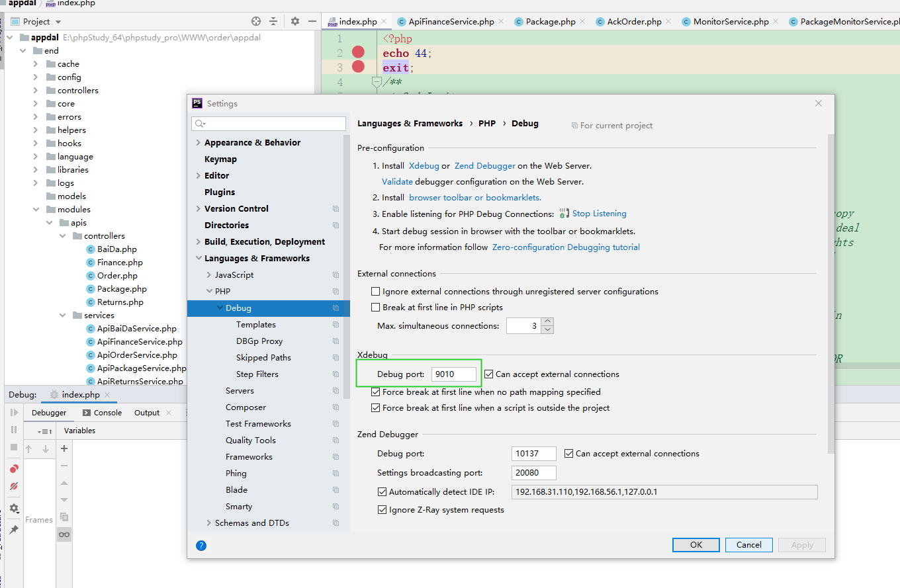Toggle Ignore external connections checkbox
Viewport: 900px width, 588px height.
click(376, 292)
